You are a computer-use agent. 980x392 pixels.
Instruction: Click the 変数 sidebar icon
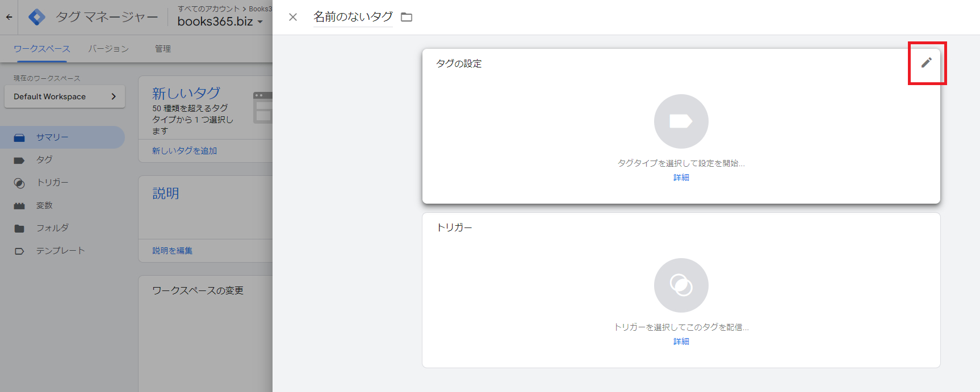coord(19,206)
